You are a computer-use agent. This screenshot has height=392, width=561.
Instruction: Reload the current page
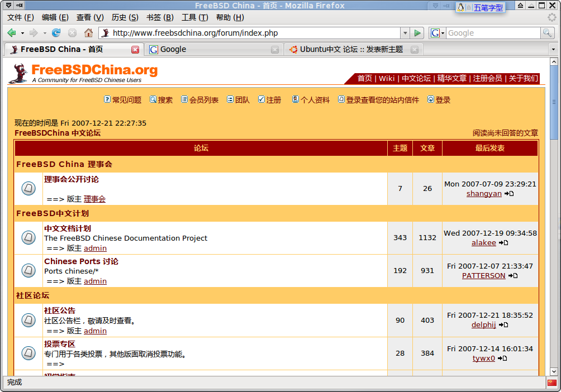56,33
